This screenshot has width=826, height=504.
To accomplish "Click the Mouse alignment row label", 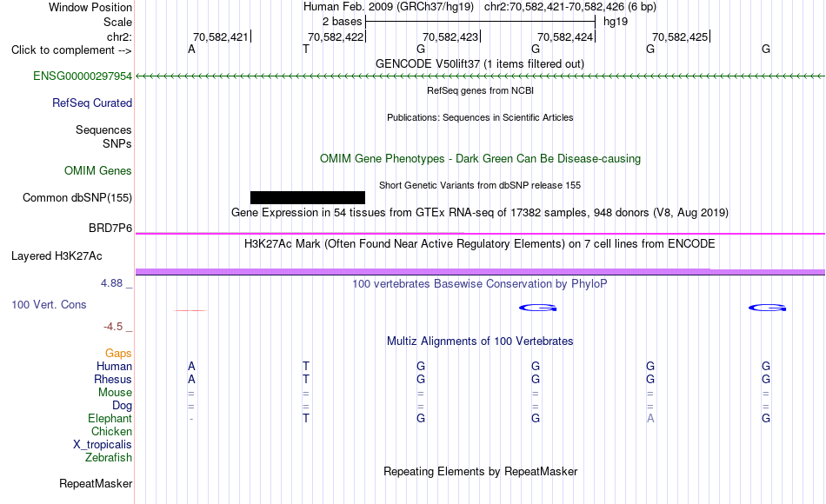I will coord(115,393).
